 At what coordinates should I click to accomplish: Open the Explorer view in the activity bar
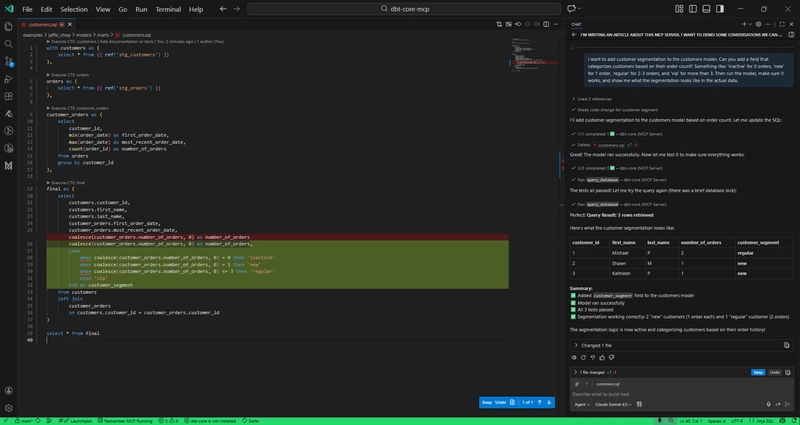(x=8, y=27)
